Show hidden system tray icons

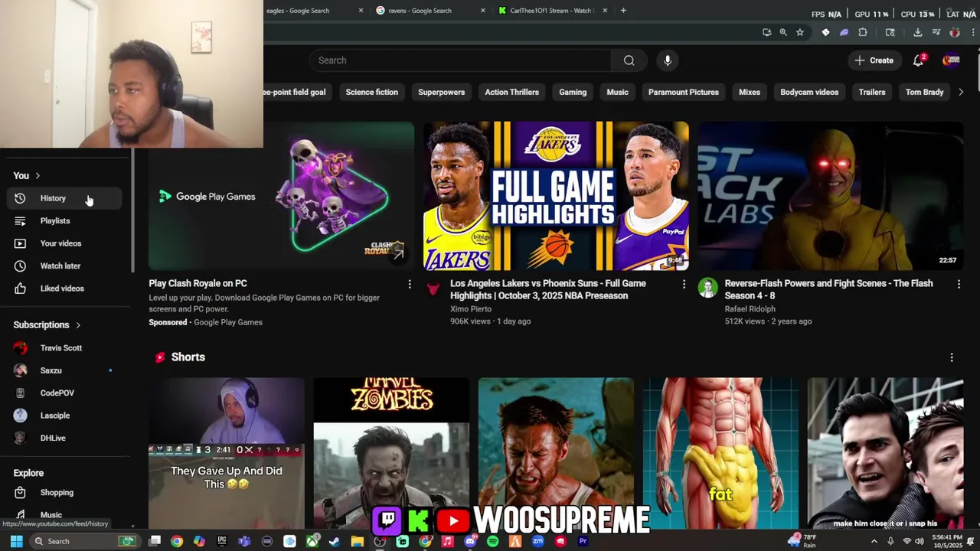(874, 541)
